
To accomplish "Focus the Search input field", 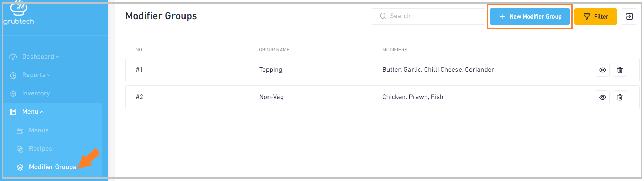I will pyautogui.click(x=429, y=16).
